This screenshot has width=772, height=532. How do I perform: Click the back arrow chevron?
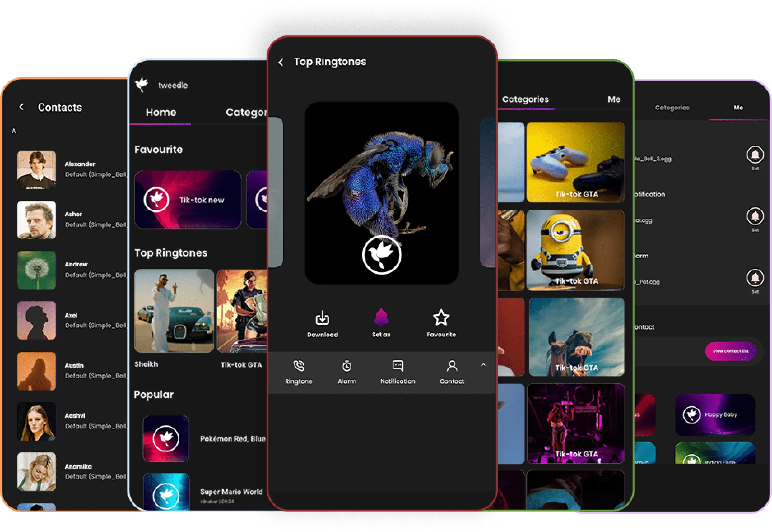pos(282,61)
